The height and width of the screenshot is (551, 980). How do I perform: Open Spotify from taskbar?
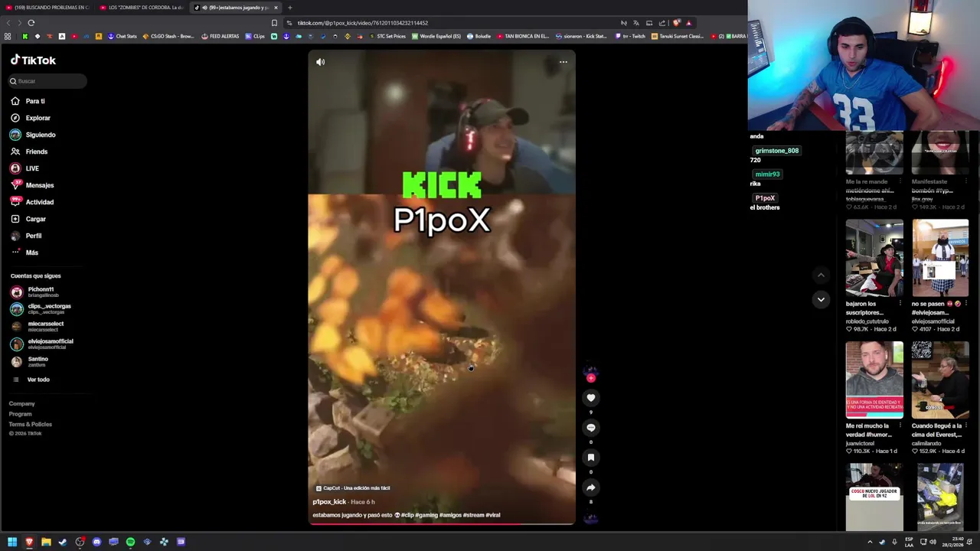pyautogui.click(x=130, y=542)
